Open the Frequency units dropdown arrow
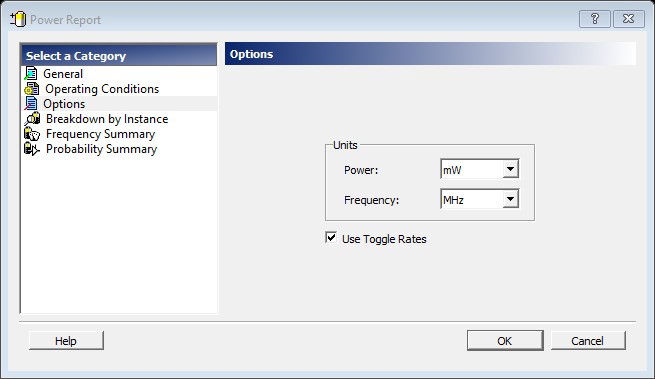Viewport: 655px width, 379px height. click(510, 199)
